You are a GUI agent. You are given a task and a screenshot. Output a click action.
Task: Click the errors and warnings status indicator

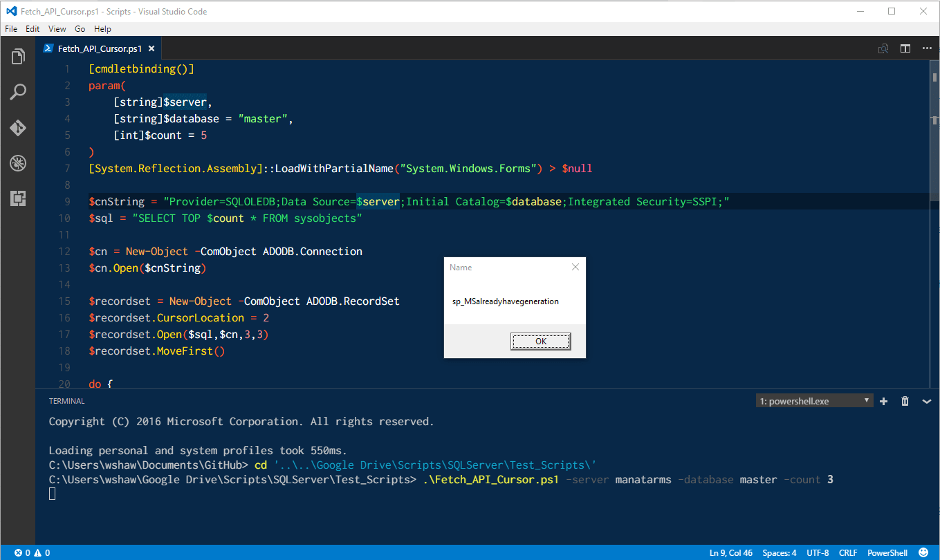coord(32,552)
